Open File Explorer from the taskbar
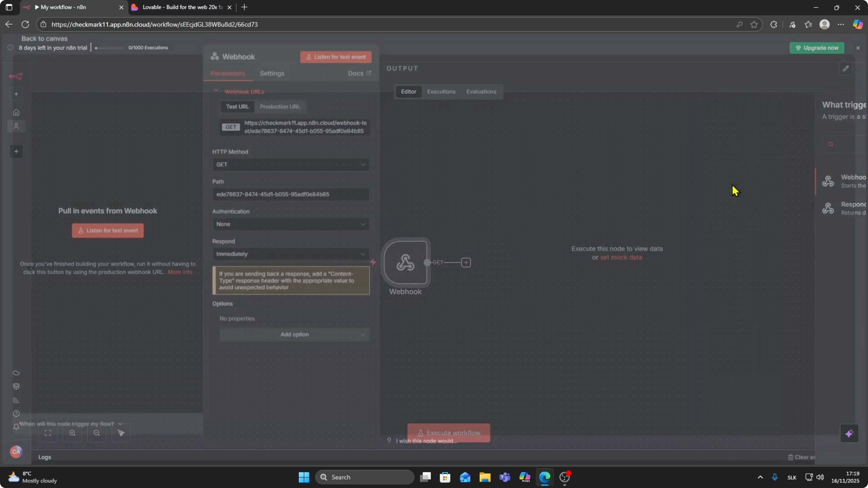Screen dimensions: 868x488 485,477
